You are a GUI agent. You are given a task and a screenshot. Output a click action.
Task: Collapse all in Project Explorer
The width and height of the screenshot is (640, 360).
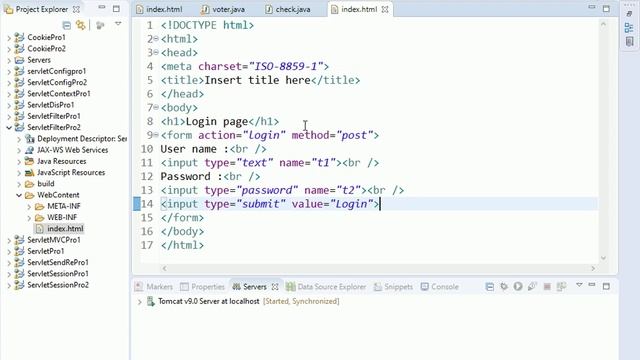[x=67, y=26]
